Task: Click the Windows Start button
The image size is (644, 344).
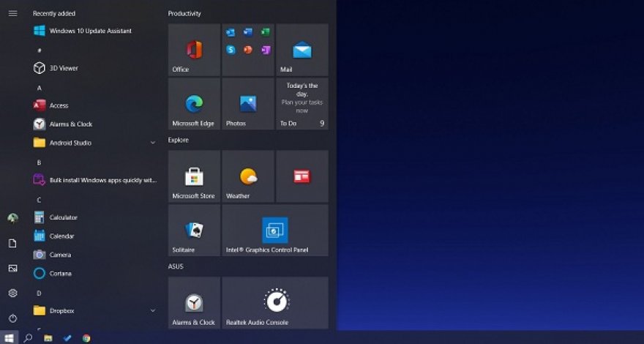Action: click(x=9, y=338)
